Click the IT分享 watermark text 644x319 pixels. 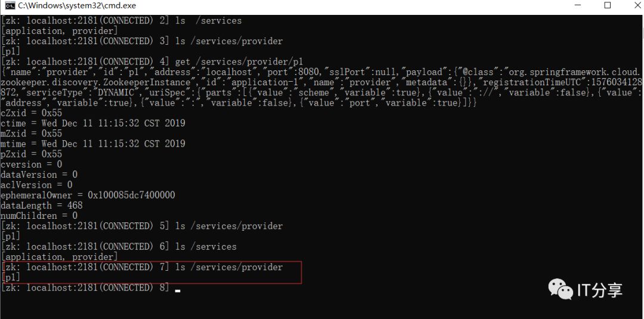(599, 290)
